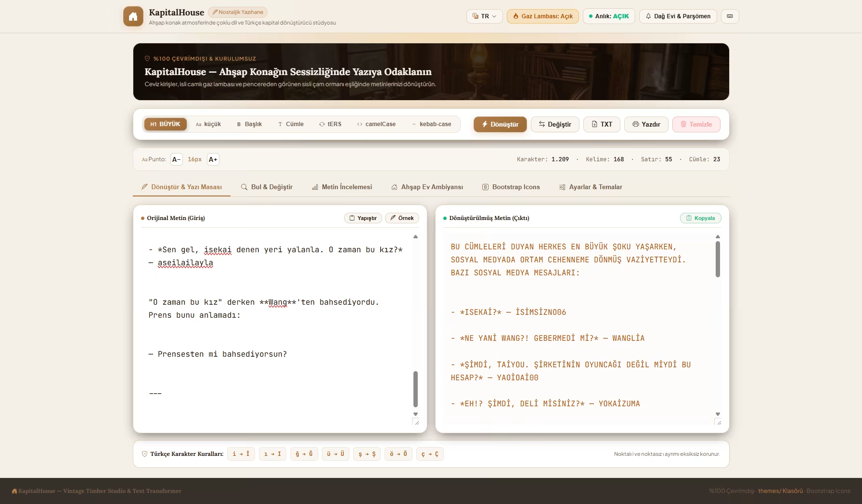This screenshot has width=862, height=504.
Task: Paste clipboard using Yapıştır button
Action: pos(363,218)
